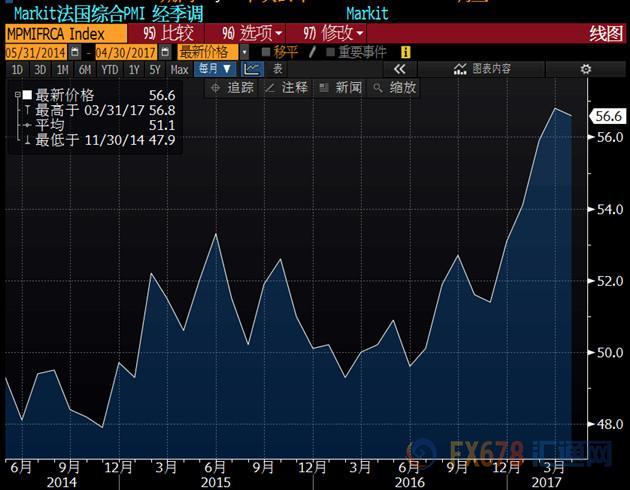The image size is (630, 490).
Task: Open the 96 选项 menu
Action: pos(252,33)
